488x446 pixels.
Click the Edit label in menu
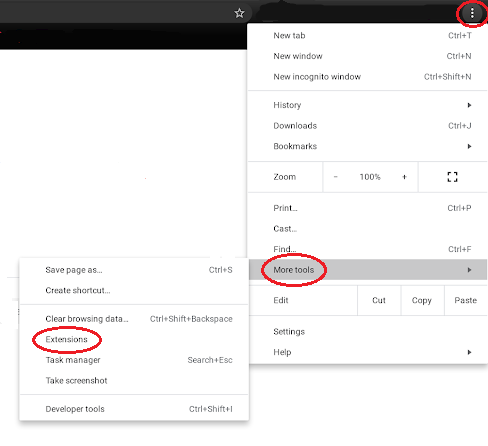pos(281,300)
